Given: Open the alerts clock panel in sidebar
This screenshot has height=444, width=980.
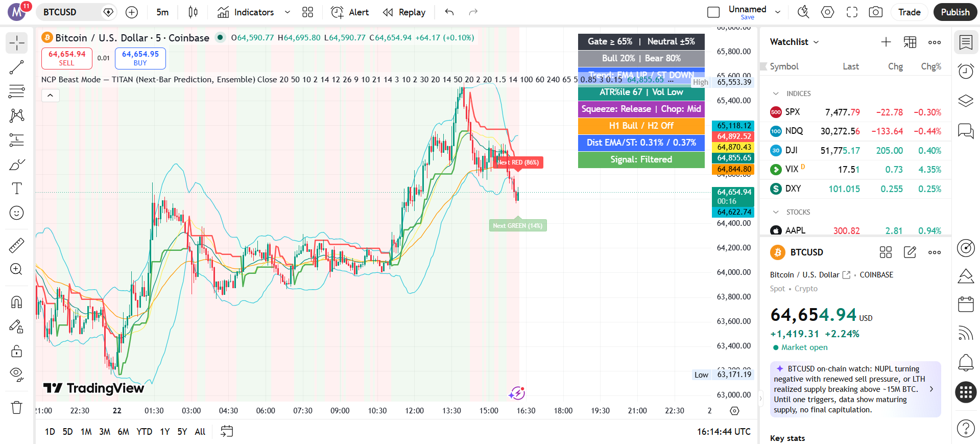Looking at the screenshot, I should point(966,71).
